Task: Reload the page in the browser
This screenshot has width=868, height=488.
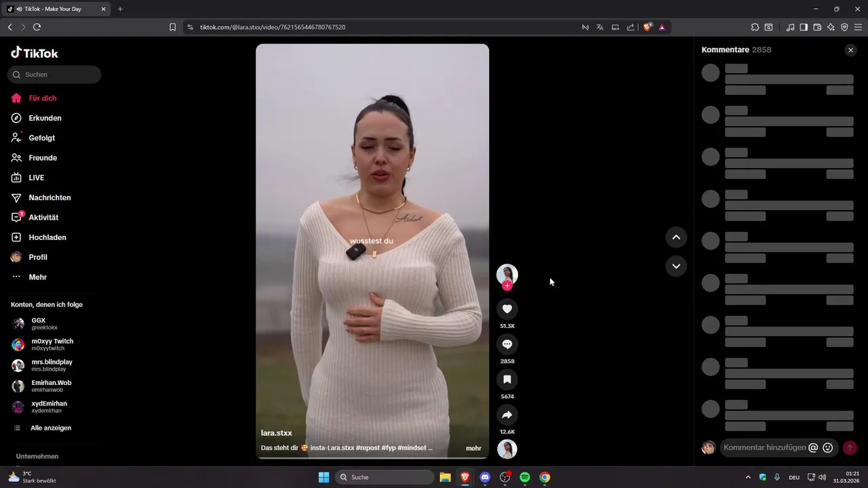Action: pos(37,27)
